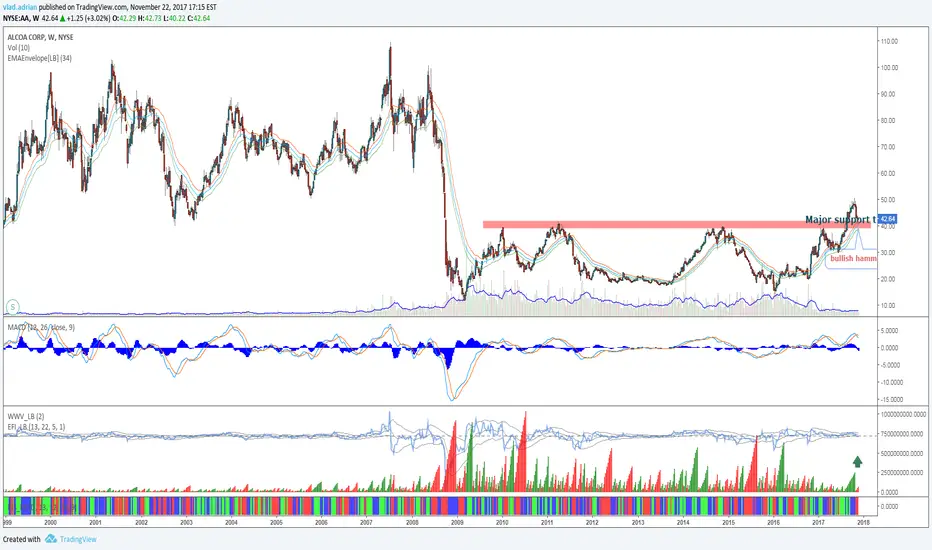The height and width of the screenshot is (550, 932).
Task: Select the EFI_LB (13, 22, 5, 1) label
Action: pyautogui.click(x=36, y=427)
